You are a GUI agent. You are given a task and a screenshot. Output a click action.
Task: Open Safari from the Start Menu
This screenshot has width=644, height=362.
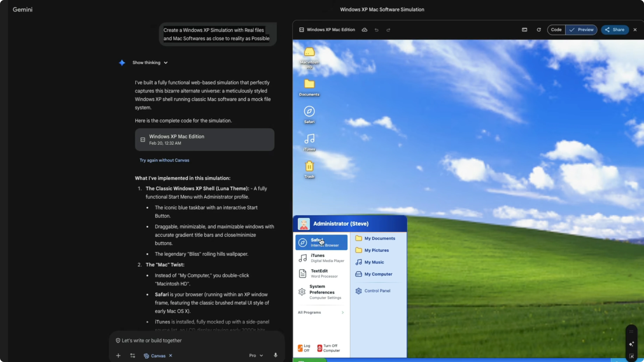[321, 242]
